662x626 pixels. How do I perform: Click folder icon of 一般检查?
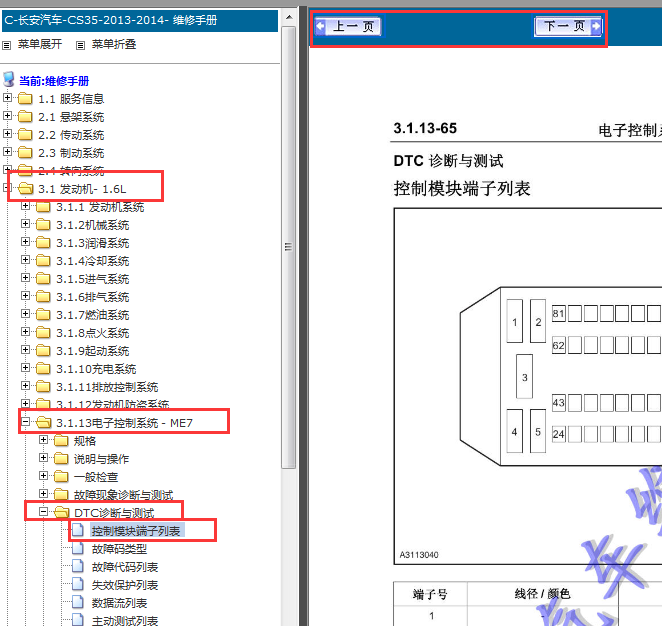(61, 477)
